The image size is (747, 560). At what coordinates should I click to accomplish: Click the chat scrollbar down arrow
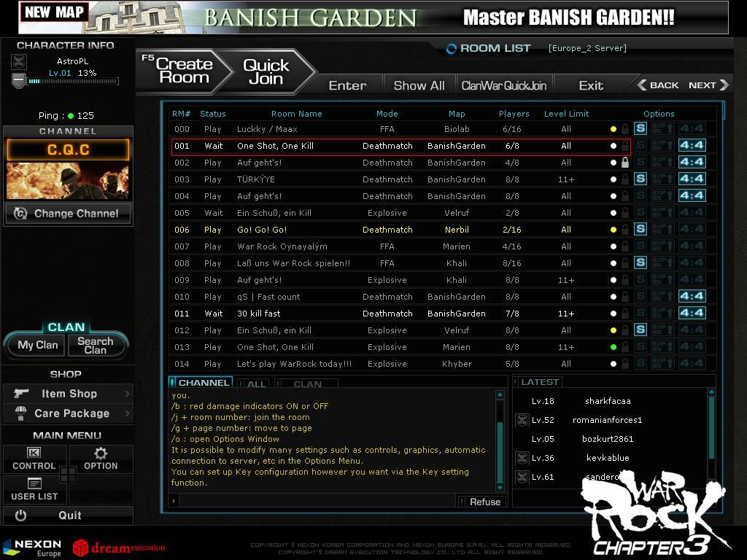tap(500, 487)
